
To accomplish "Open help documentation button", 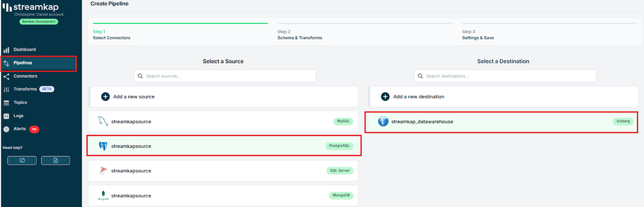I will (x=56, y=160).
